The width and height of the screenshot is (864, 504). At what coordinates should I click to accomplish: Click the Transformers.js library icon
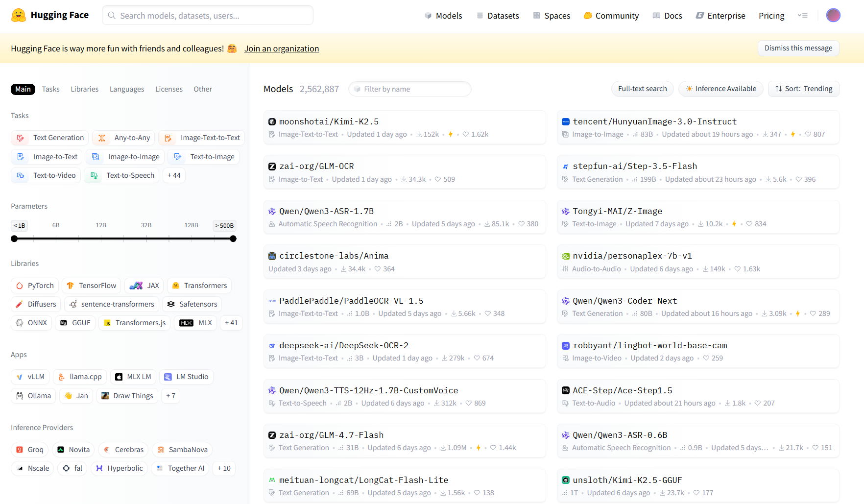pyautogui.click(x=107, y=323)
